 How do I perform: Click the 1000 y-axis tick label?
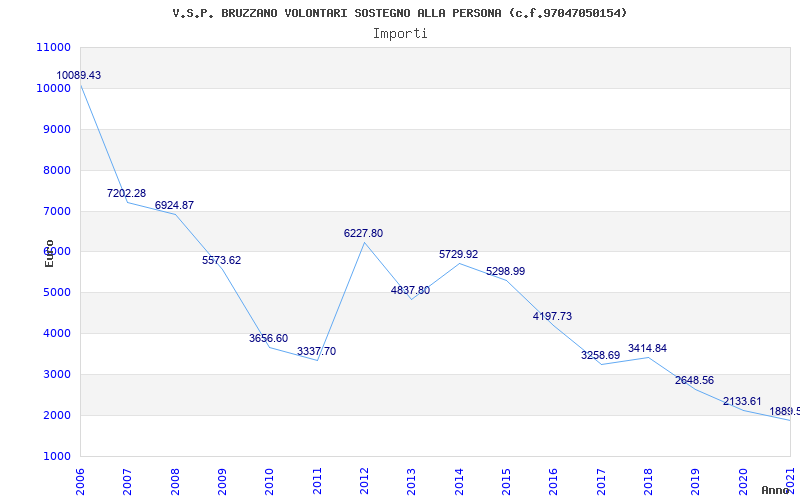pos(57,456)
